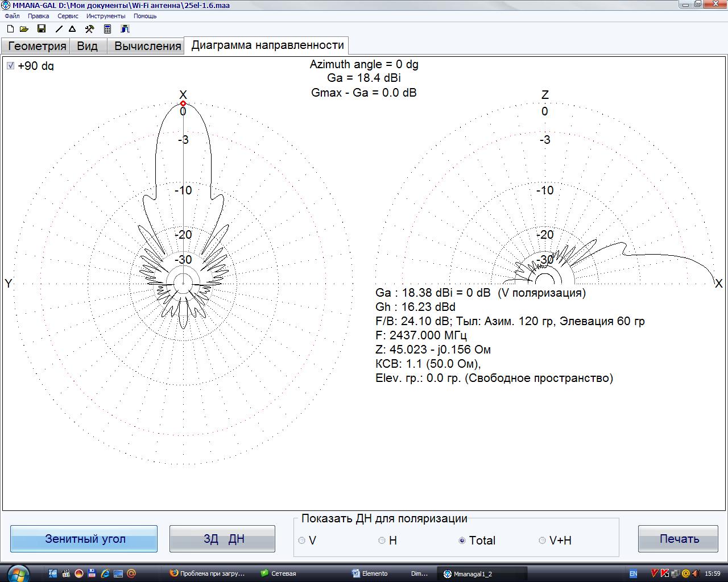Open the crossed hammers setup icon
The image size is (728, 582).
click(x=89, y=29)
